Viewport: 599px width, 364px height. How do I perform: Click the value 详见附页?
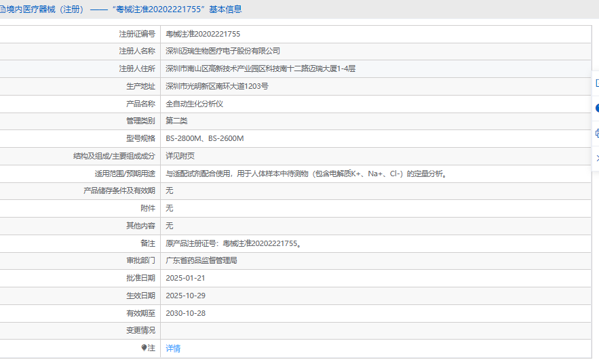[180, 156]
